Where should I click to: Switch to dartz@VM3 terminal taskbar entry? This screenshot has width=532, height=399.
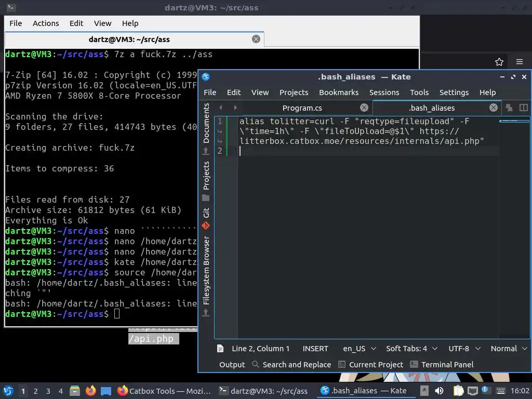263,391
